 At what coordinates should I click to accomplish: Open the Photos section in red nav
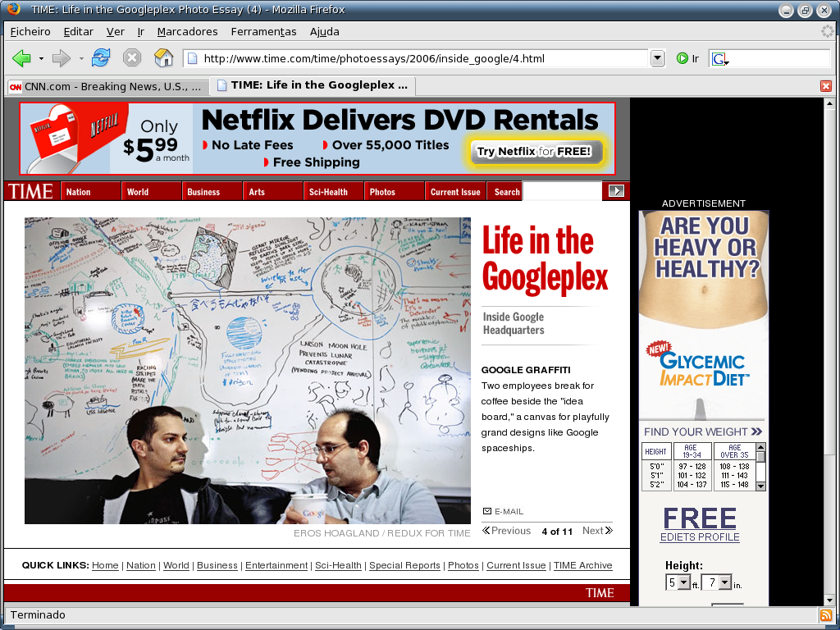(x=394, y=192)
